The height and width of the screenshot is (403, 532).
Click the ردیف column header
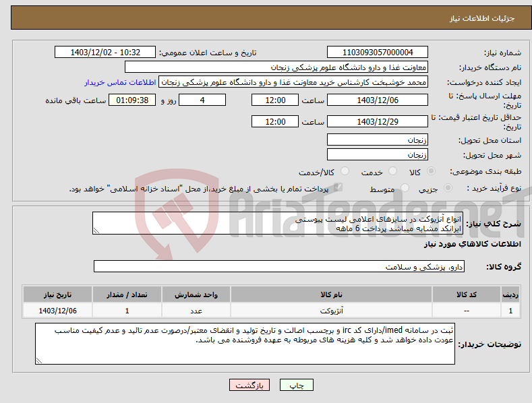(x=510, y=294)
